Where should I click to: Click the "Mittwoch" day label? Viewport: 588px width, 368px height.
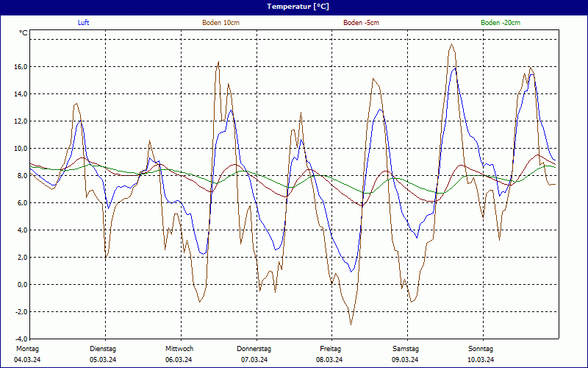click(x=179, y=349)
